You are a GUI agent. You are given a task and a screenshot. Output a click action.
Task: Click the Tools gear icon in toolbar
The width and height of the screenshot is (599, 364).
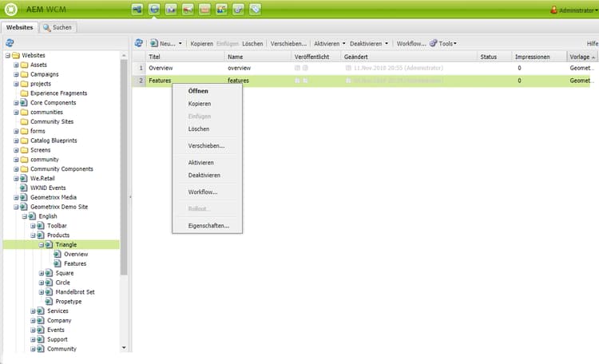point(433,43)
